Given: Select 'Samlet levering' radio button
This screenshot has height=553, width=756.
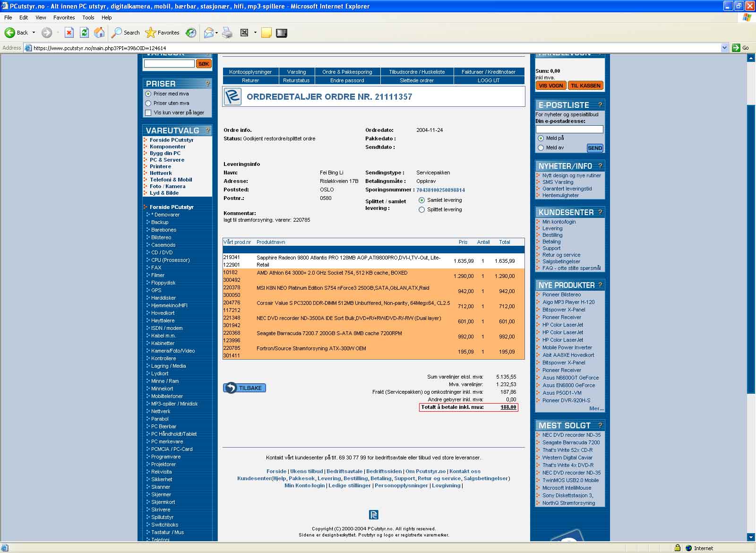Looking at the screenshot, I should pyautogui.click(x=421, y=200).
